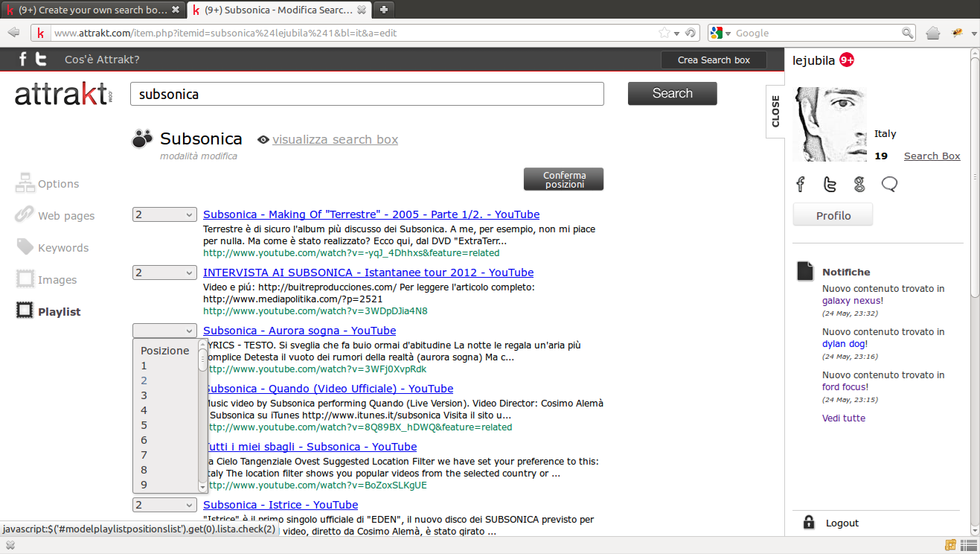
Task: Click 'Conferma posizioni' button
Action: tap(563, 179)
